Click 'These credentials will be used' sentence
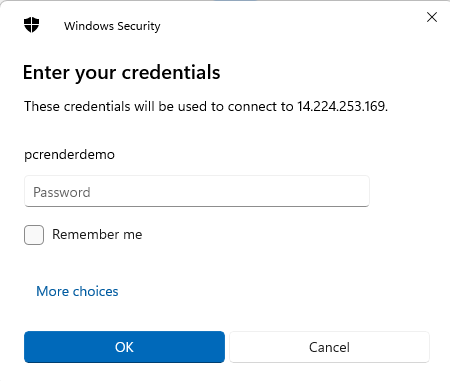 206,106
